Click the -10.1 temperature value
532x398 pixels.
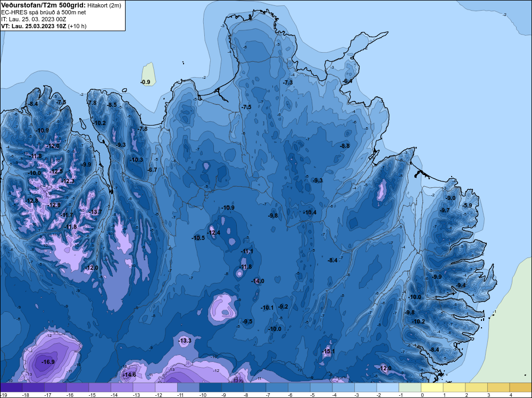(267, 308)
